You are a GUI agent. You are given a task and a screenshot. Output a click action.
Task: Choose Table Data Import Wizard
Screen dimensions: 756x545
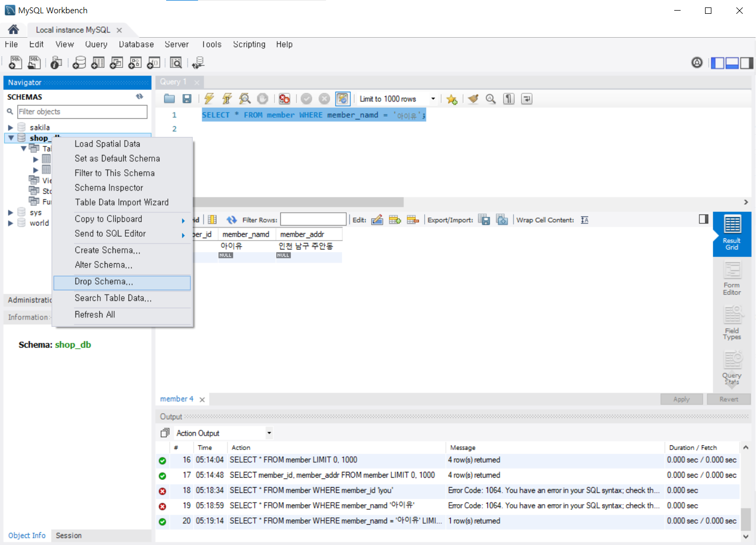click(122, 203)
